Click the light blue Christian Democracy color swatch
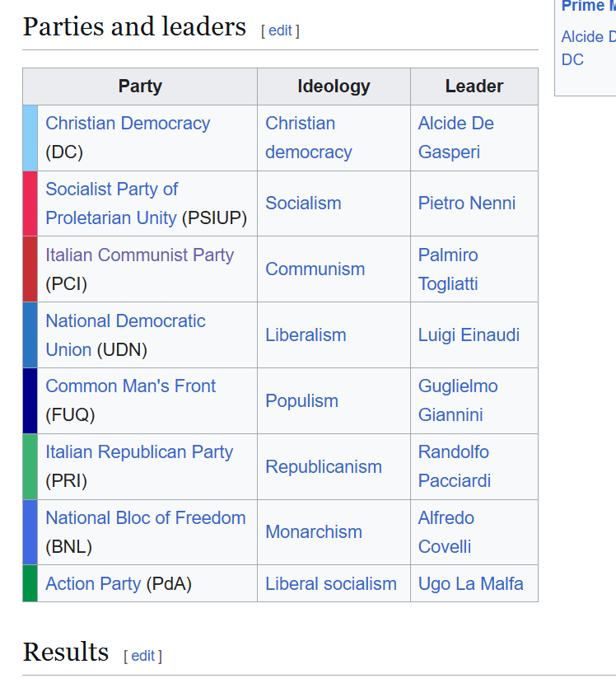The image size is (616, 683). (30, 138)
